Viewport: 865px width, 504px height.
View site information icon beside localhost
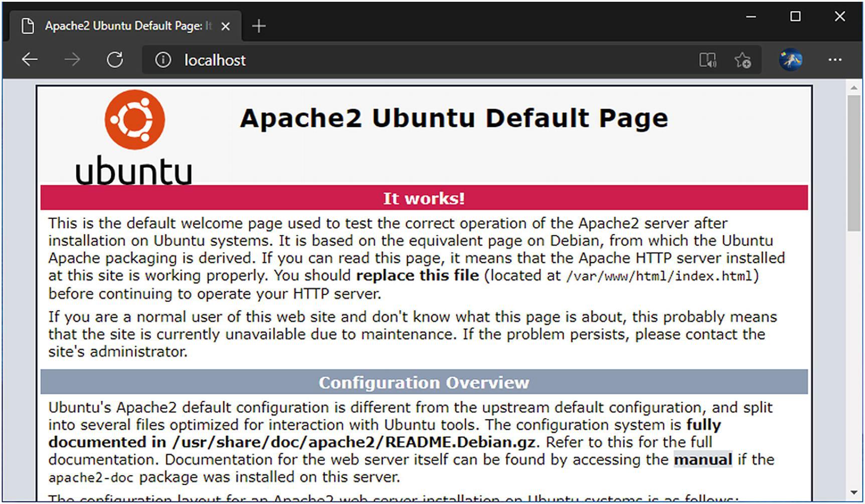tap(163, 60)
